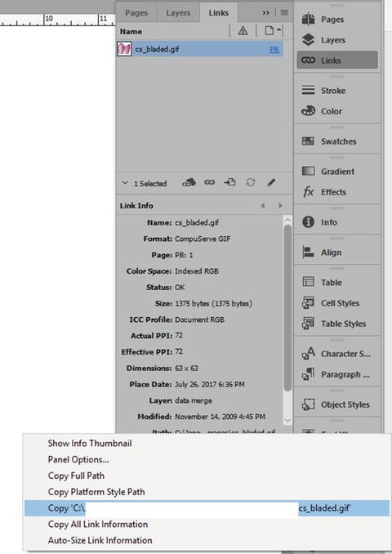Image resolution: width=392 pixels, height=554 pixels.
Task: Click the Link Info vertical scrollbar
Action: [x=287, y=307]
